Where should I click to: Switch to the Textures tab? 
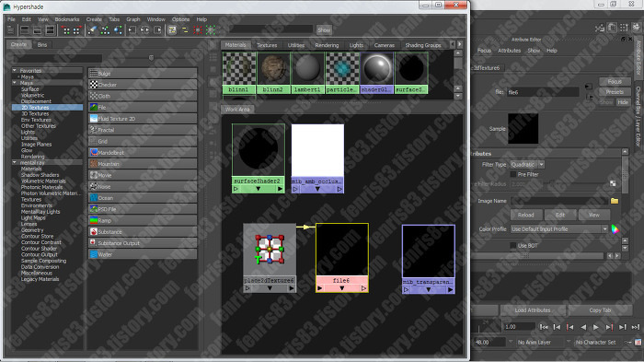(x=267, y=45)
